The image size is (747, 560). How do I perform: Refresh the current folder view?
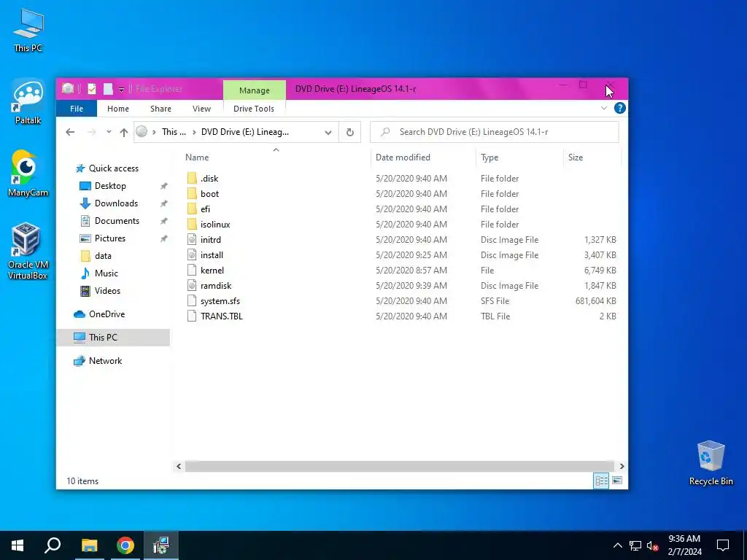[349, 133]
